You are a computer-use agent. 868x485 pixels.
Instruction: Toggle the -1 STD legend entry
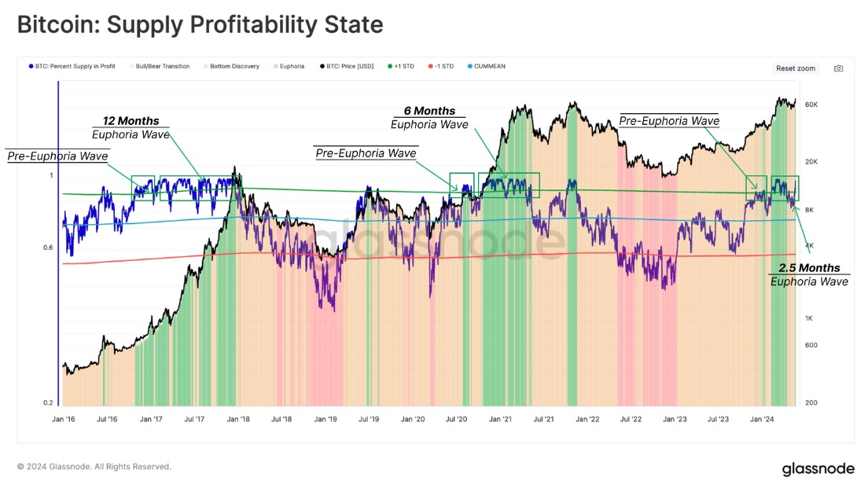pyautogui.click(x=441, y=67)
